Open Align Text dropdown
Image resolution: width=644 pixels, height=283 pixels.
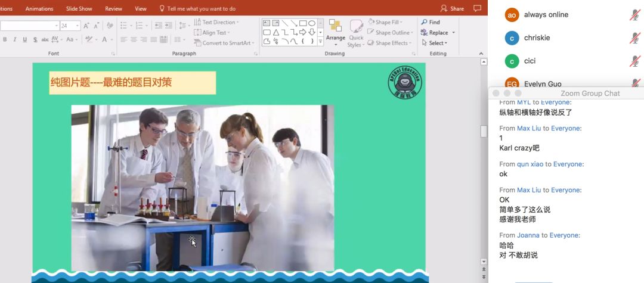pos(212,32)
